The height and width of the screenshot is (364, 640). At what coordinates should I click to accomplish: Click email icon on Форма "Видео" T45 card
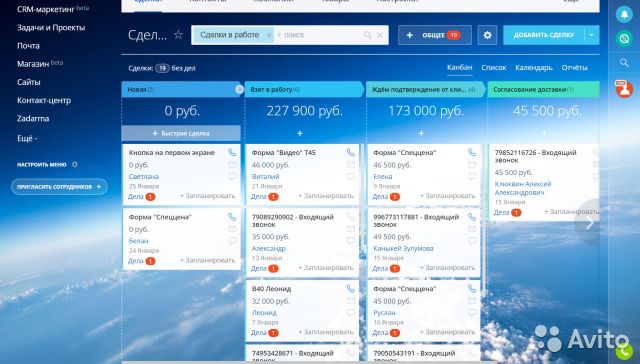click(351, 164)
